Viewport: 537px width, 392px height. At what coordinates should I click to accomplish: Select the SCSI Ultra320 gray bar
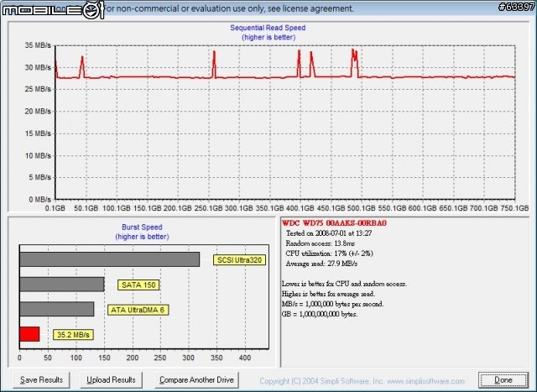[110, 259]
